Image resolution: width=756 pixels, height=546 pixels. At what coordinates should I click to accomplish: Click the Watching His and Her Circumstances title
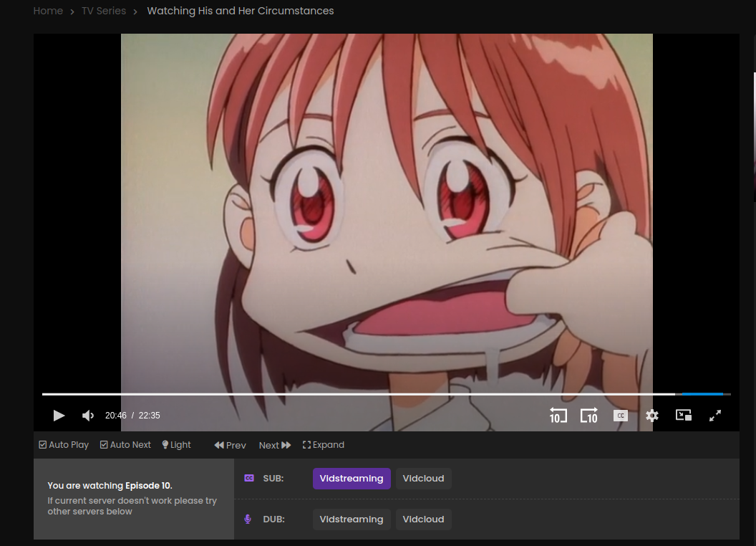240,11
